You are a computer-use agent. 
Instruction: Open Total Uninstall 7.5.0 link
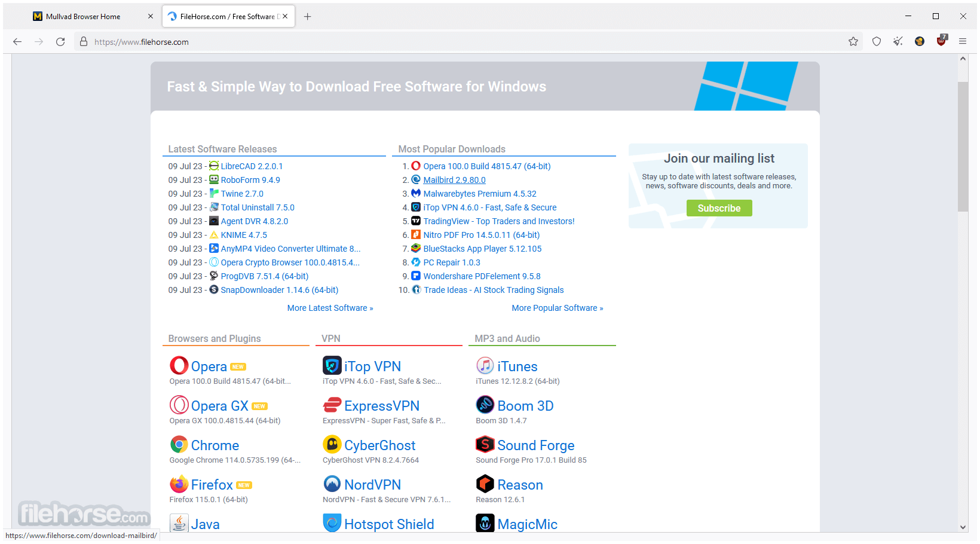point(258,207)
